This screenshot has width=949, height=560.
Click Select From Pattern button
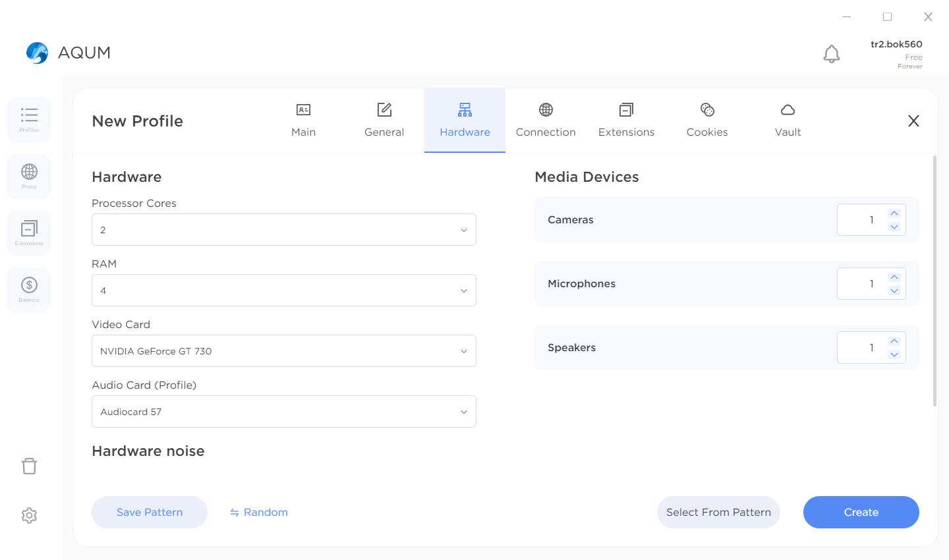(x=718, y=513)
